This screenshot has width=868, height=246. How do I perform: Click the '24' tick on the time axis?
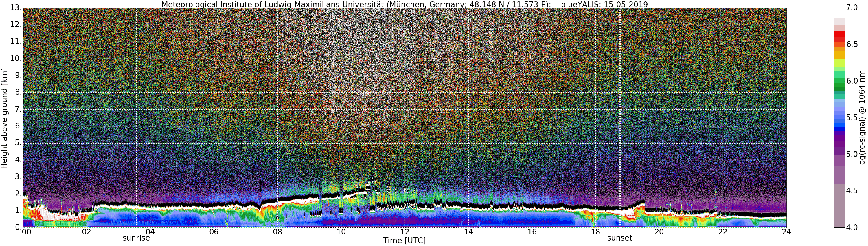pos(786,232)
